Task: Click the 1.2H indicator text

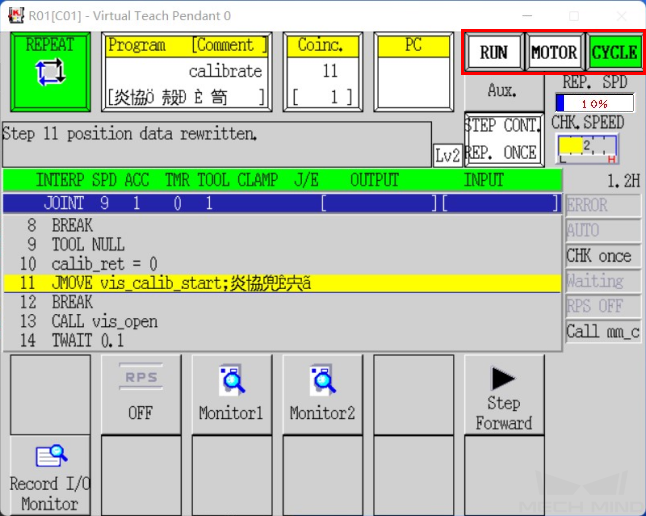Action: point(624,181)
